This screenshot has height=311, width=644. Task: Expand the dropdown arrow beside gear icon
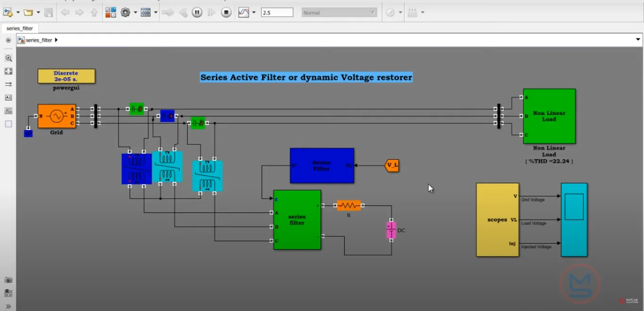point(135,13)
